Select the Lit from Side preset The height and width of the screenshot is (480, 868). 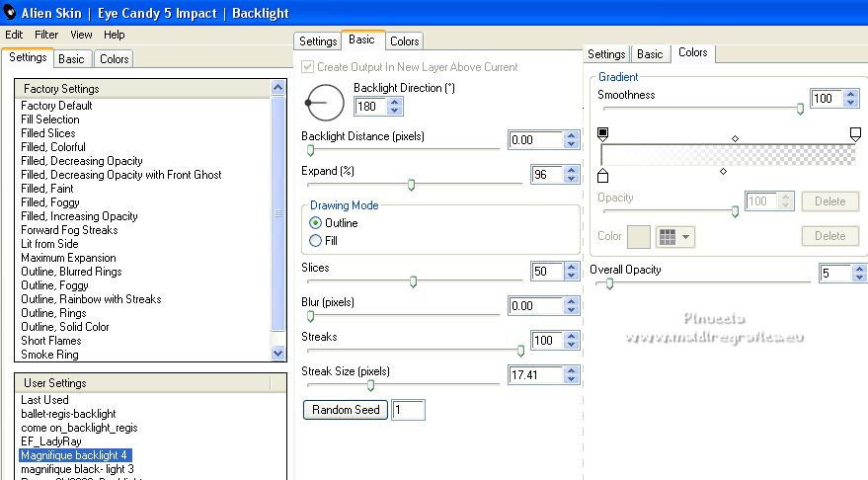[49, 244]
